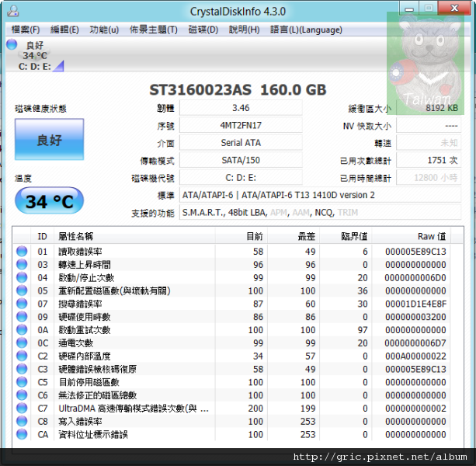Click status orb for attribute 05 重新配置磁區數
Image resolution: width=476 pixels, height=466 pixels.
[x=22, y=290]
